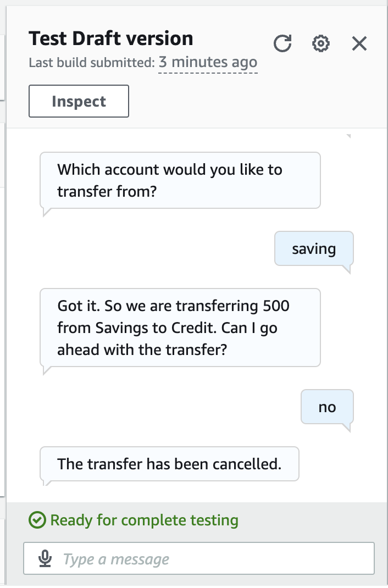Screen dimensions: 388x588
Task: Click the refresh conversation icon
Action: tap(282, 43)
